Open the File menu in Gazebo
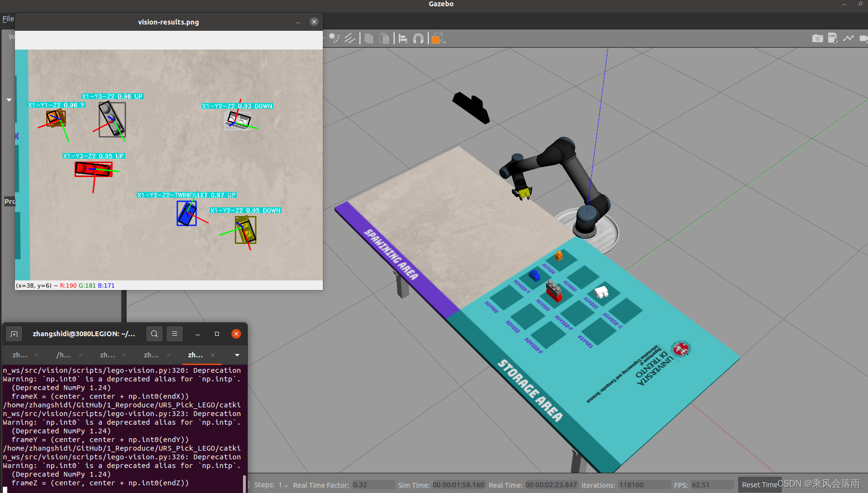Viewport: 868px width, 493px height. (x=8, y=19)
